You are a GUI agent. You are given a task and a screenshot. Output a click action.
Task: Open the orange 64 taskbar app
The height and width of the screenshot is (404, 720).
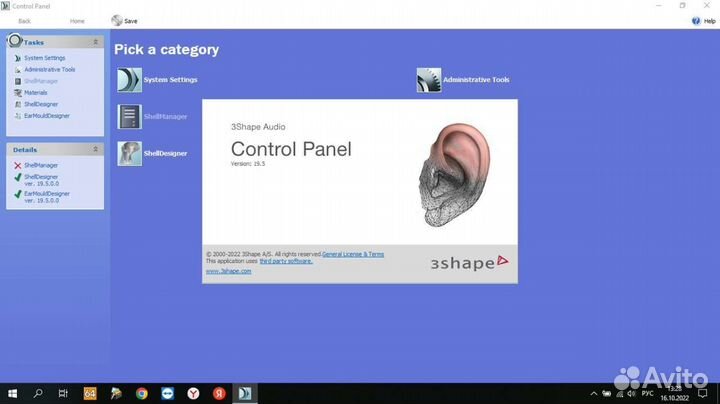coord(90,393)
